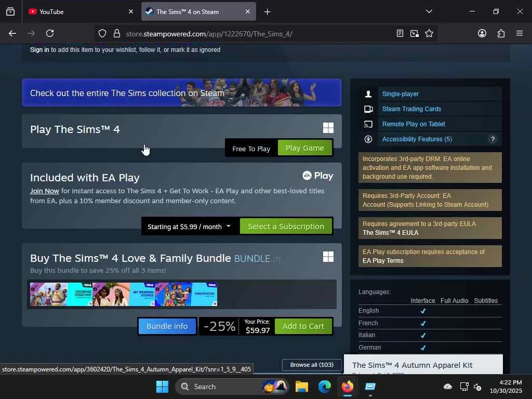Open Growing Together bundle thumbnail
Image resolution: width=532 pixels, height=399 pixels.
[61, 294]
